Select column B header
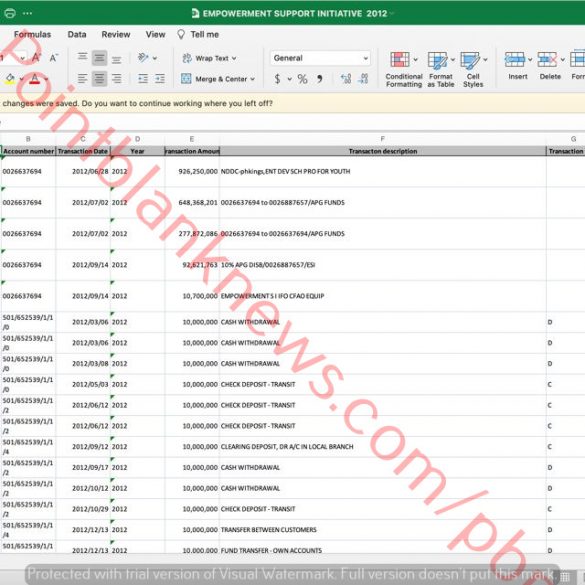The height and width of the screenshot is (585, 585). pyautogui.click(x=28, y=139)
